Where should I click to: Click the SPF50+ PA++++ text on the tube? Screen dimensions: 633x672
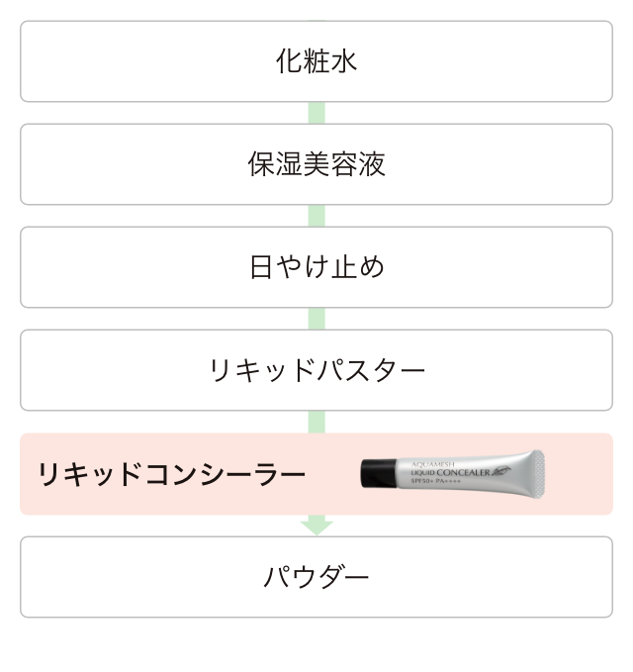pyautogui.click(x=436, y=481)
